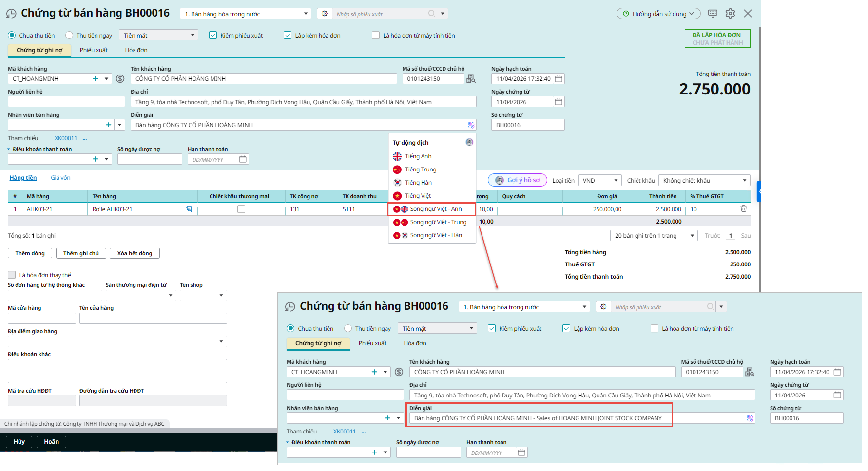Click the Người liên hệ input field
Screen dimensions: 868x471
(66, 102)
